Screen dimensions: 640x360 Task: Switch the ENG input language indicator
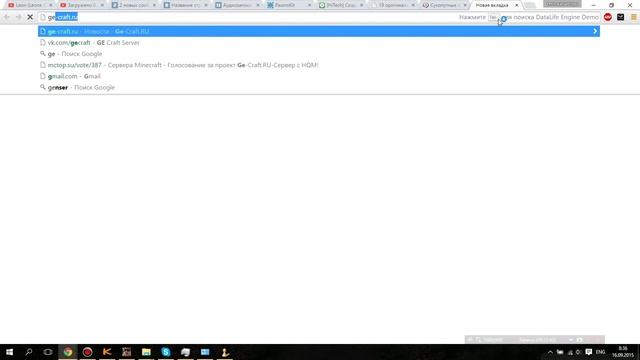click(x=600, y=352)
